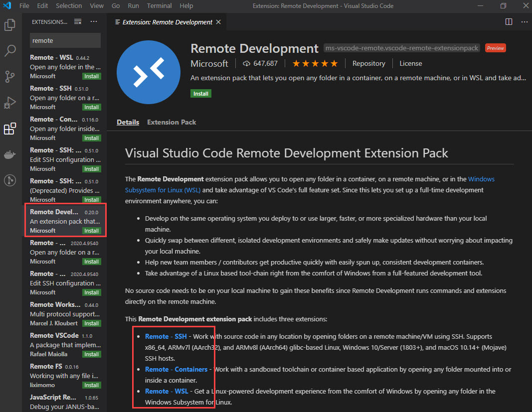Open the Run and Debug view
Screen dimensions: 532x412
10,103
